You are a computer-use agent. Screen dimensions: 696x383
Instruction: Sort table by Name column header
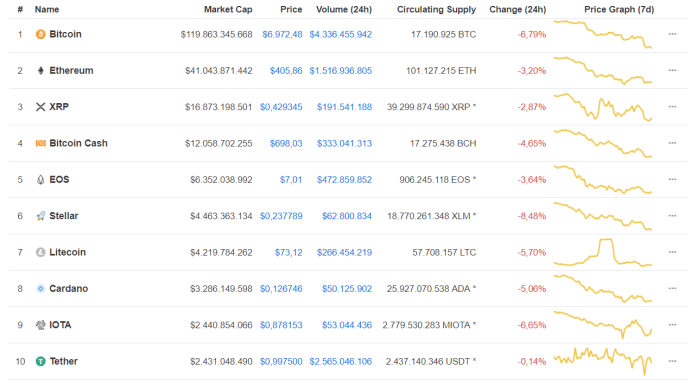tap(47, 9)
